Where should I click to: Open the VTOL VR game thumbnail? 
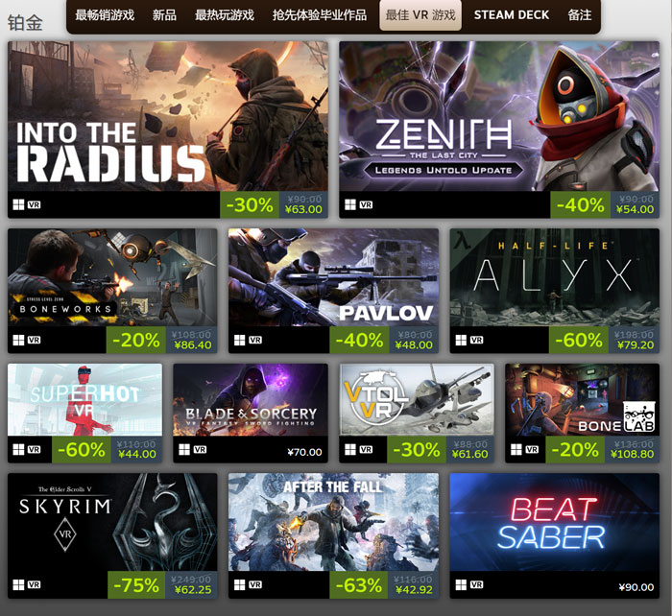click(417, 400)
